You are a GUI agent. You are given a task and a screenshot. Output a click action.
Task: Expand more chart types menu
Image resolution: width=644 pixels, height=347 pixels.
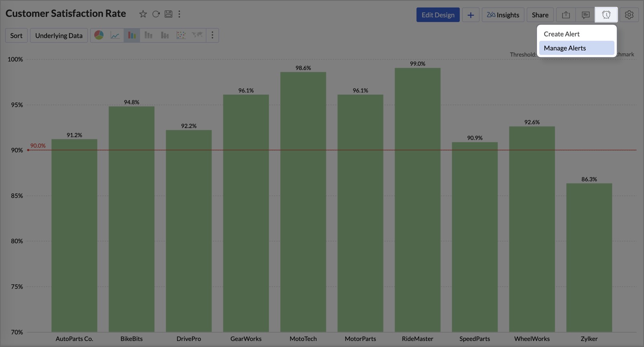[x=212, y=35]
